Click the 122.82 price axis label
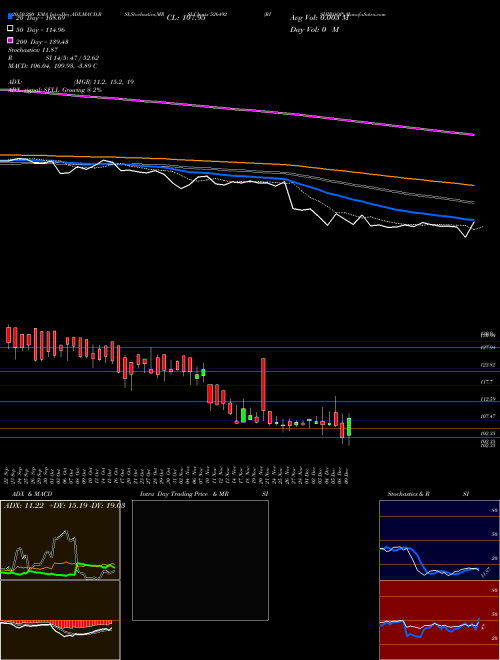Viewport: 500px width, 660px height. click(489, 365)
